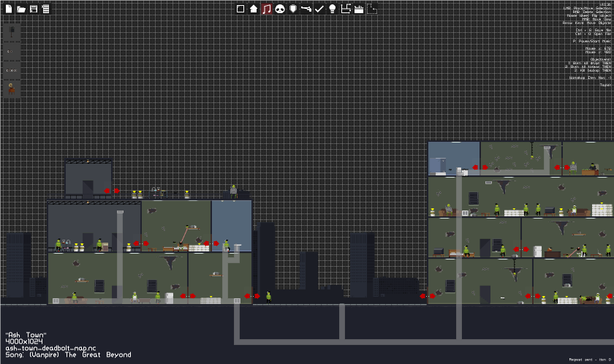Save the map with the floppy disk icon

[34, 9]
